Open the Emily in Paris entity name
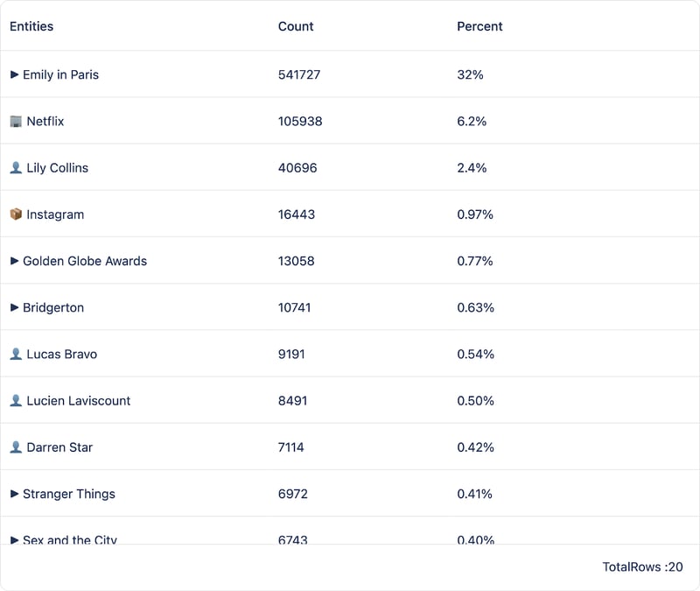 tap(60, 74)
